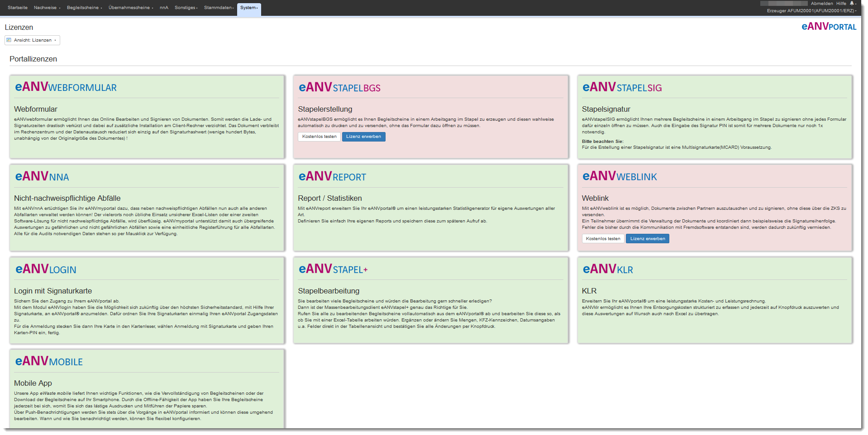Click the eANVweblink logo
This screenshot has width=868, height=435.
tap(620, 176)
